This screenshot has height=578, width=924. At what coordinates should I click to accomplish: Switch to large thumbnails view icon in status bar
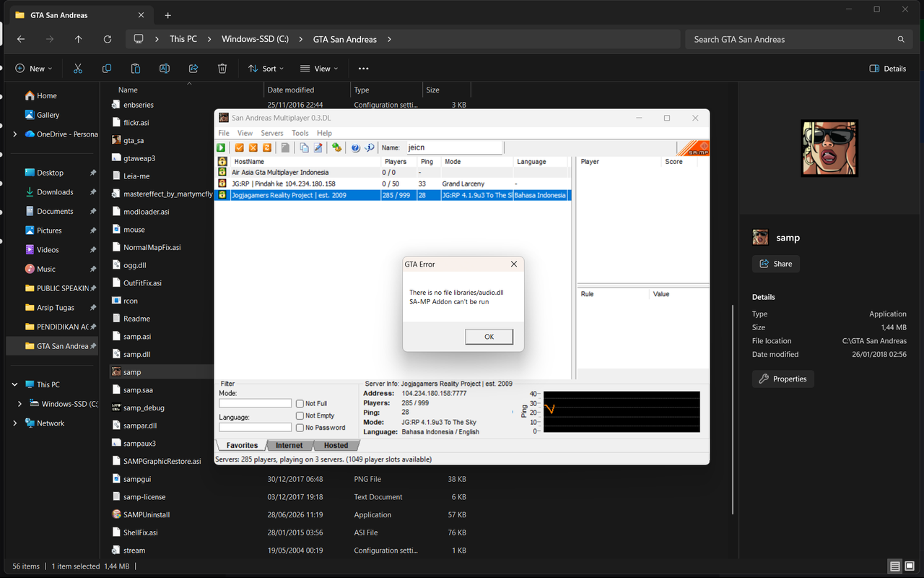pos(910,566)
